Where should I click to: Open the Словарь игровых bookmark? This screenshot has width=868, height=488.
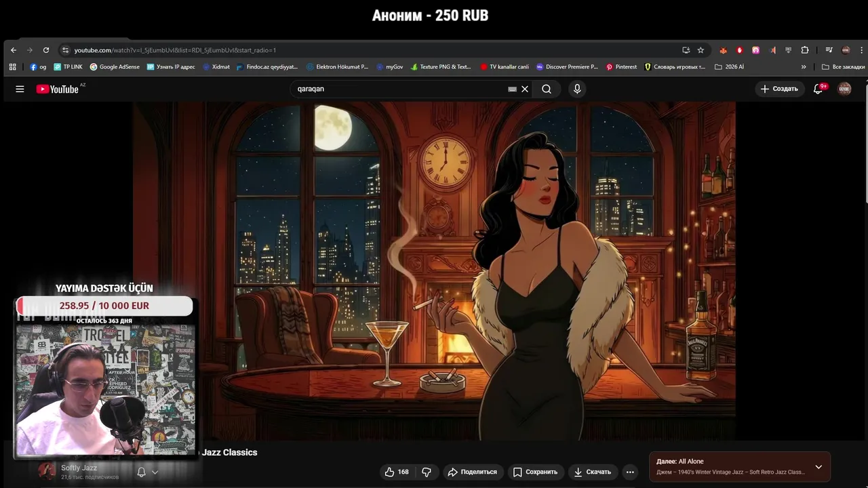pyautogui.click(x=675, y=67)
